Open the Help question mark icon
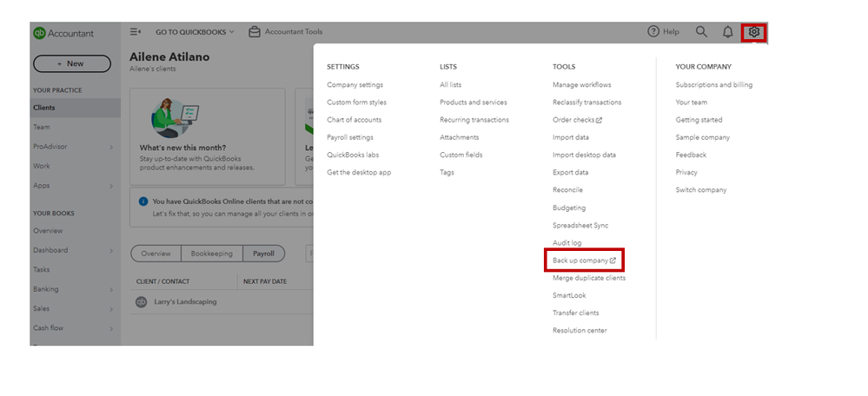The height and width of the screenshot is (396, 868). point(653,32)
